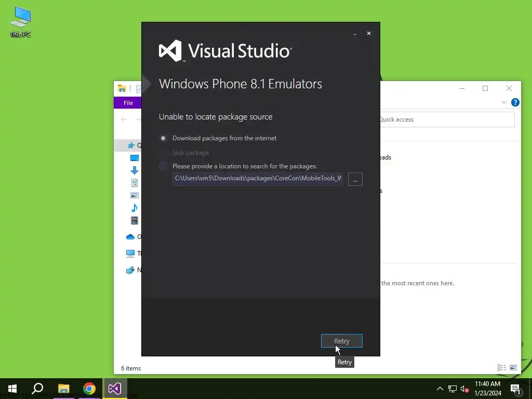The width and height of the screenshot is (532, 399).
Task: Open the taskbar clock showing 11:40 AM
Action: pyautogui.click(x=488, y=389)
